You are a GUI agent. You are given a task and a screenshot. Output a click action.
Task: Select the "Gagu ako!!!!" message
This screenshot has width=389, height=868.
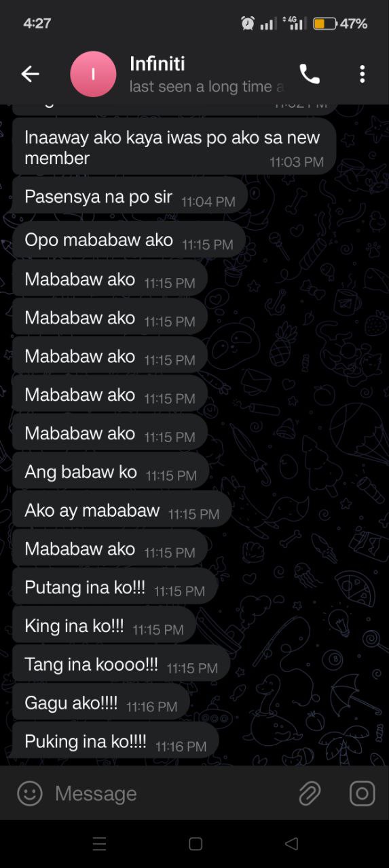coord(100,703)
